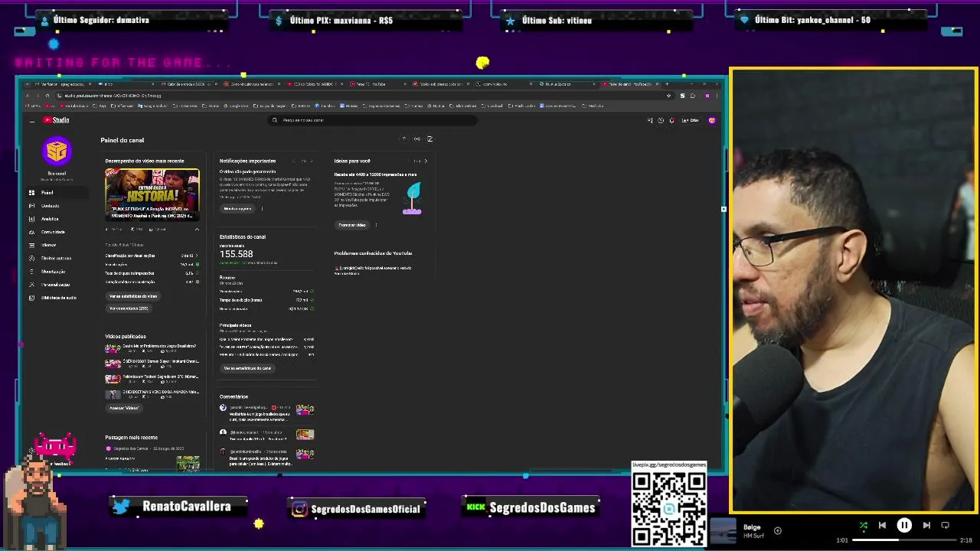
Task: Open Personalização in the sidebar
Action: [x=57, y=285]
